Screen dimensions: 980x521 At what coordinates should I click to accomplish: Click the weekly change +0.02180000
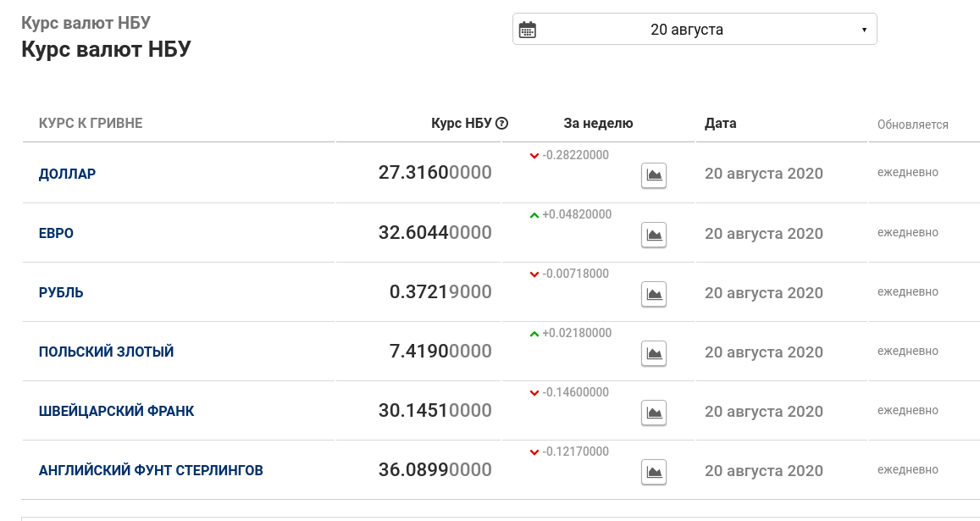577,334
